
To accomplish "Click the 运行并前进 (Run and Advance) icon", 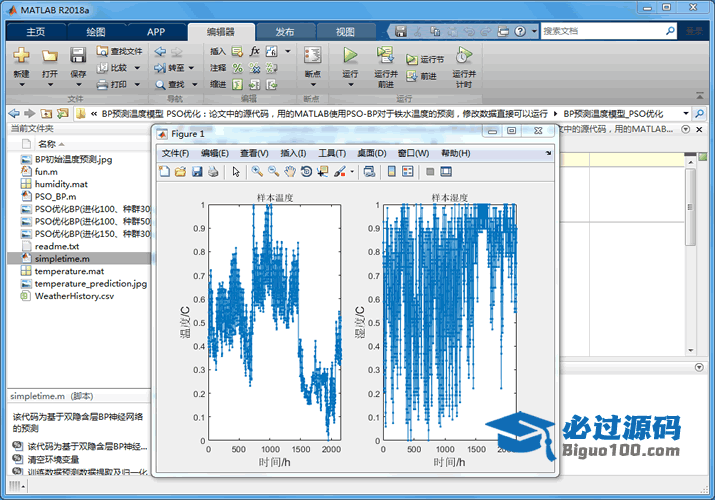I will [386, 55].
